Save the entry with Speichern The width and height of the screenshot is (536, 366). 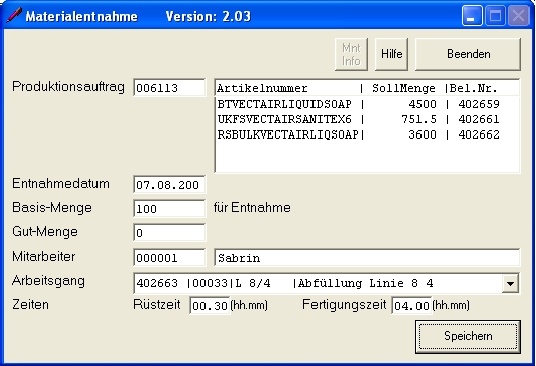click(468, 337)
